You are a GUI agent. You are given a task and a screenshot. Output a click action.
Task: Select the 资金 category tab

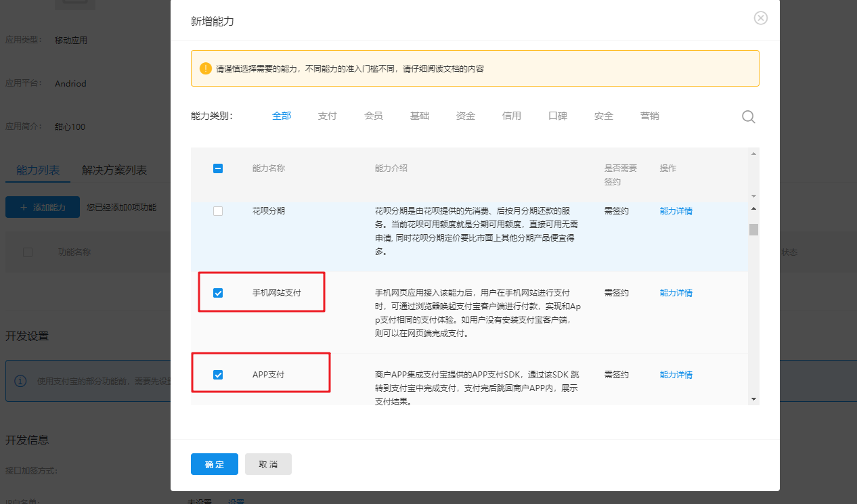[x=466, y=116]
